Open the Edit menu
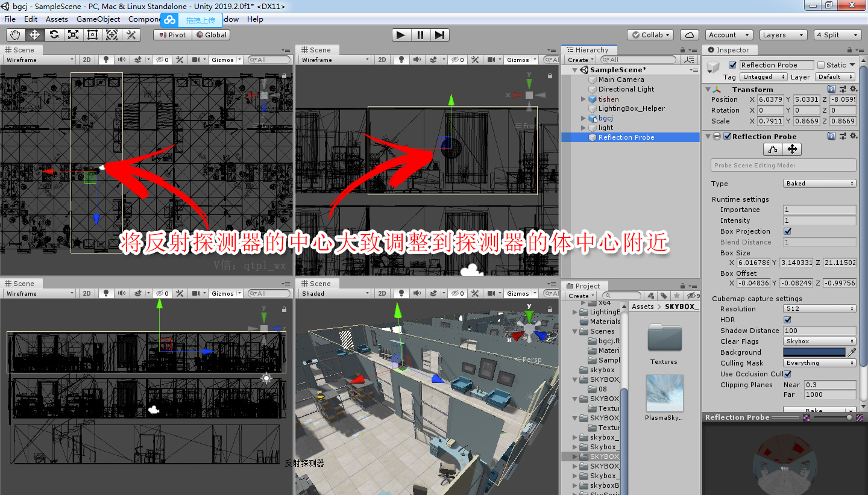Viewport: 868px width, 495px height. [x=31, y=19]
